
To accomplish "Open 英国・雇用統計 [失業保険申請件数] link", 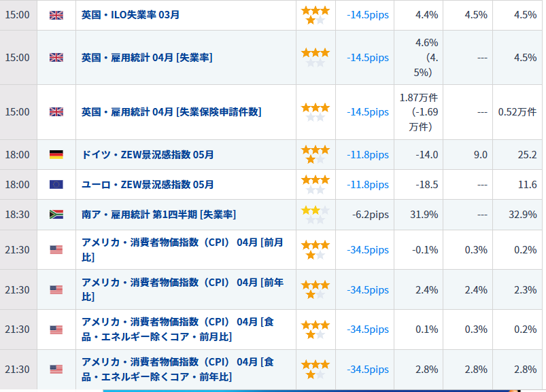I will click(x=171, y=112).
